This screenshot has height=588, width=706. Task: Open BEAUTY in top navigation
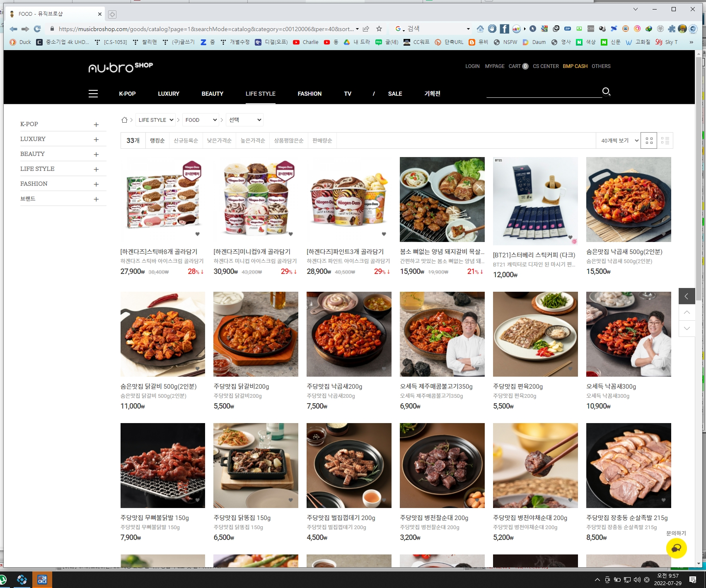213,94
